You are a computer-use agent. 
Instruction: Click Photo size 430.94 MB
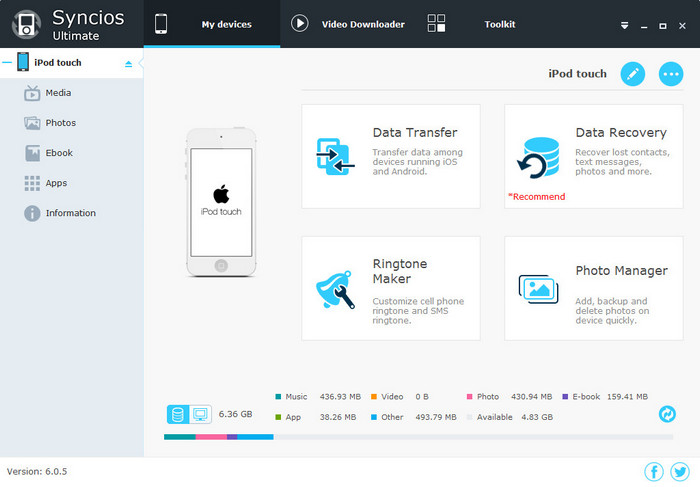click(x=531, y=396)
